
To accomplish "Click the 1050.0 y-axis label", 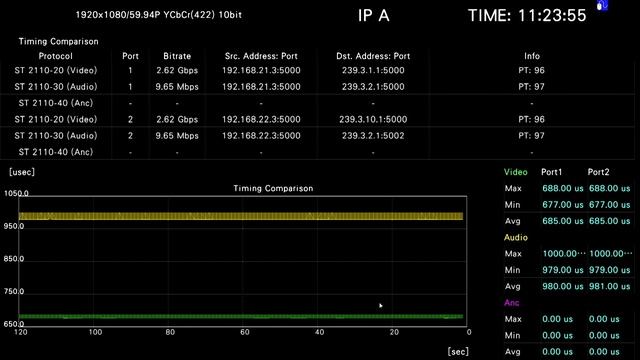I will pyautogui.click(x=16, y=193).
